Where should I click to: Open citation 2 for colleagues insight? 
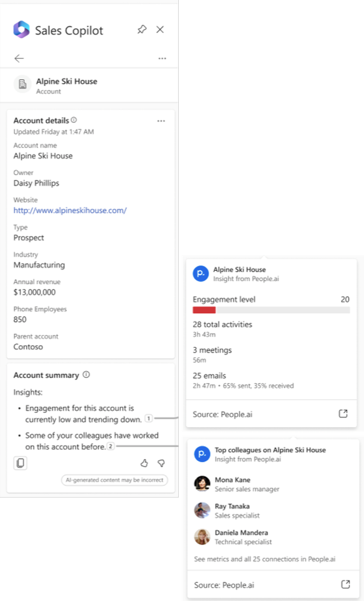[x=110, y=446]
